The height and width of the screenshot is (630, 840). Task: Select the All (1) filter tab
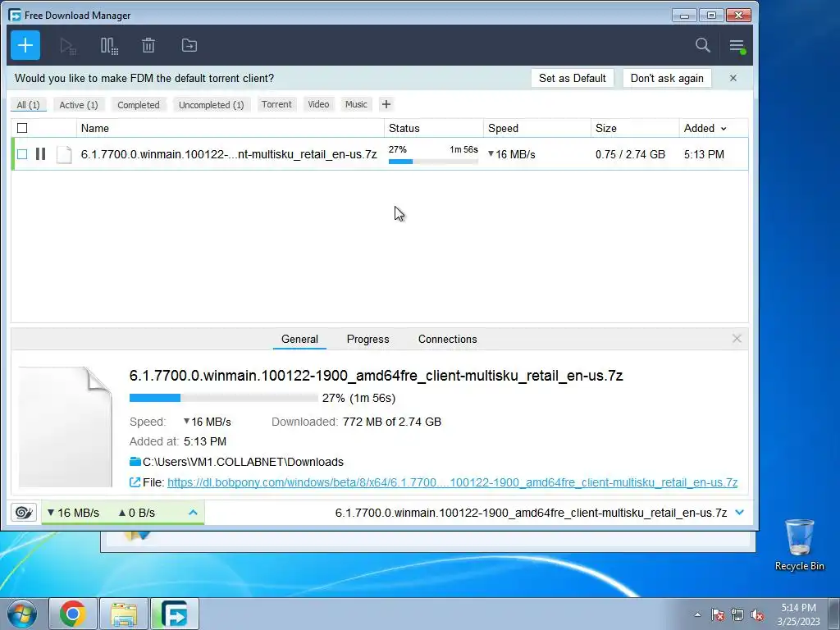29,105
